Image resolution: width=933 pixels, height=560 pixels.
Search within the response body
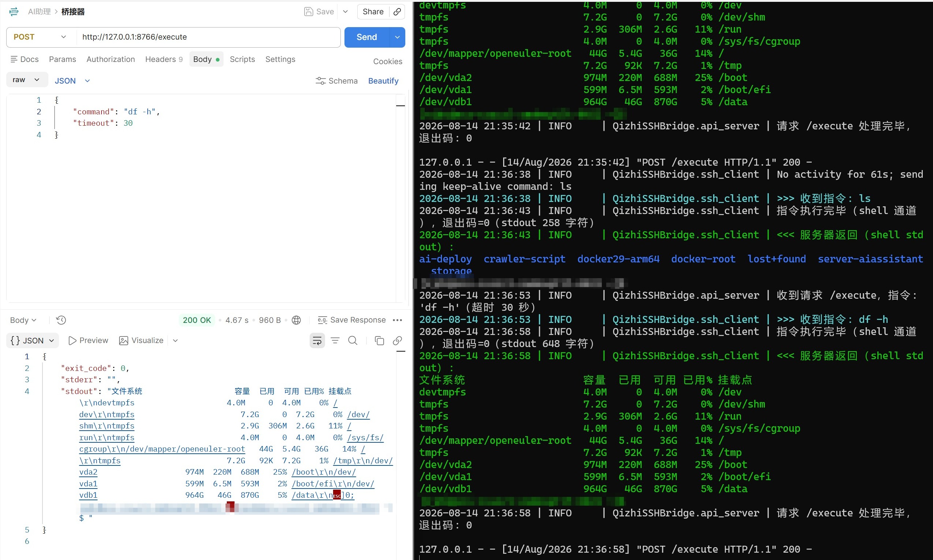(353, 340)
